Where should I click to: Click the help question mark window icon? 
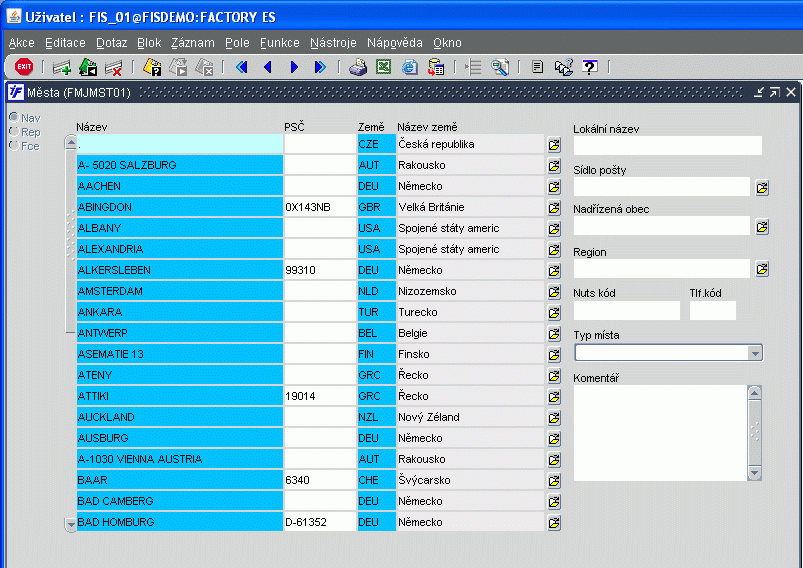pyautogui.click(x=590, y=67)
